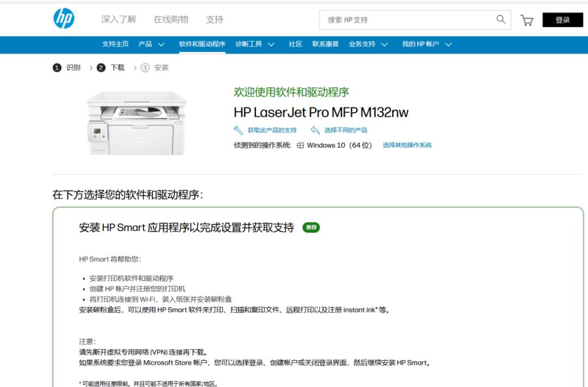Click the LaserJet printer product image
Viewport: 588px width, 387px height.
(137, 123)
